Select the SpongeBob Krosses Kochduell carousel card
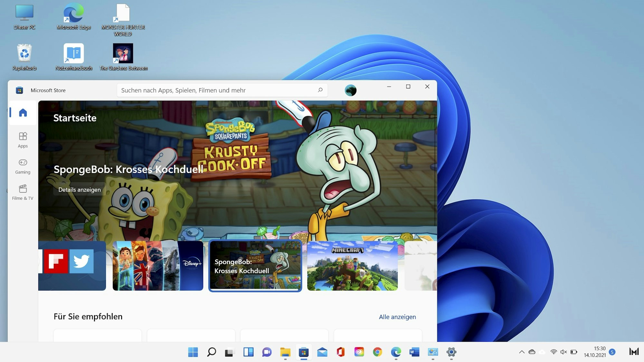 (255, 265)
